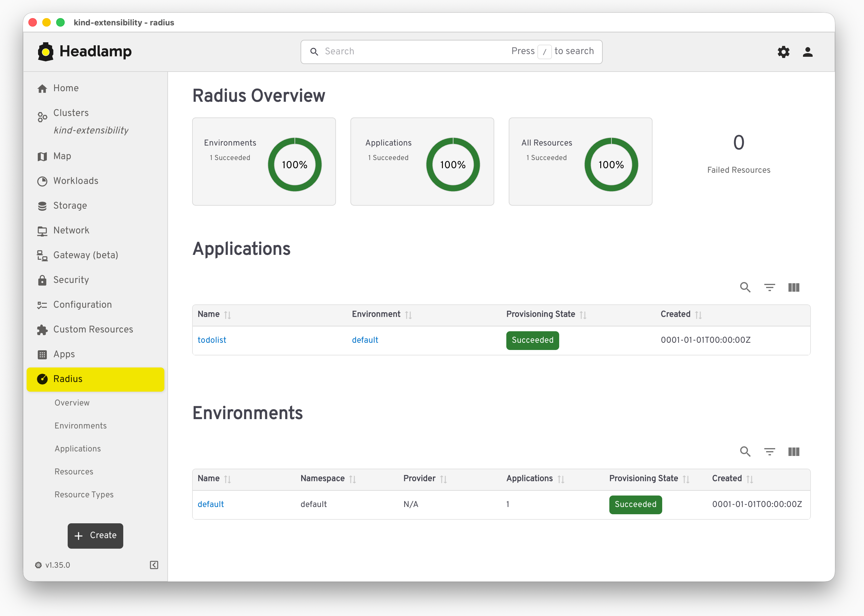
Task: Click the Custom Resources puzzle icon
Action: pos(42,330)
